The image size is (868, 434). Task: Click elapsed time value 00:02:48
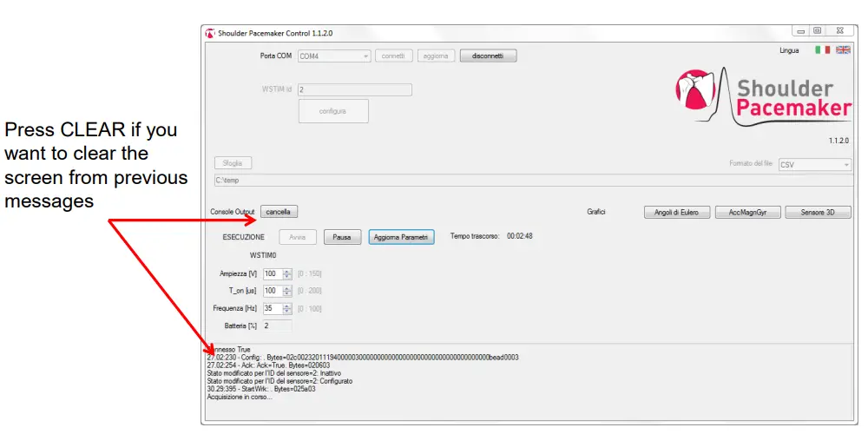click(x=520, y=236)
